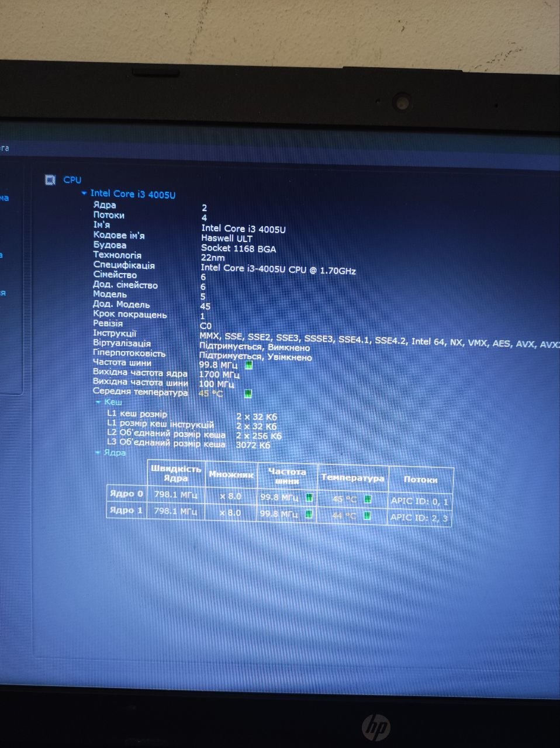Select the CPU section heading
The width and height of the screenshot is (560, 748).
(x=72, y=180)
